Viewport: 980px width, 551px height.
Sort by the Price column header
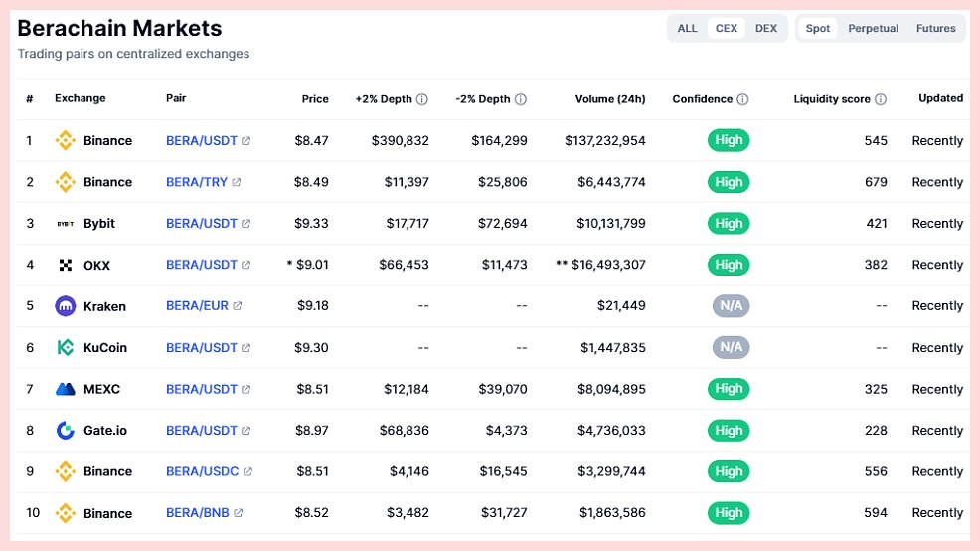315,98
